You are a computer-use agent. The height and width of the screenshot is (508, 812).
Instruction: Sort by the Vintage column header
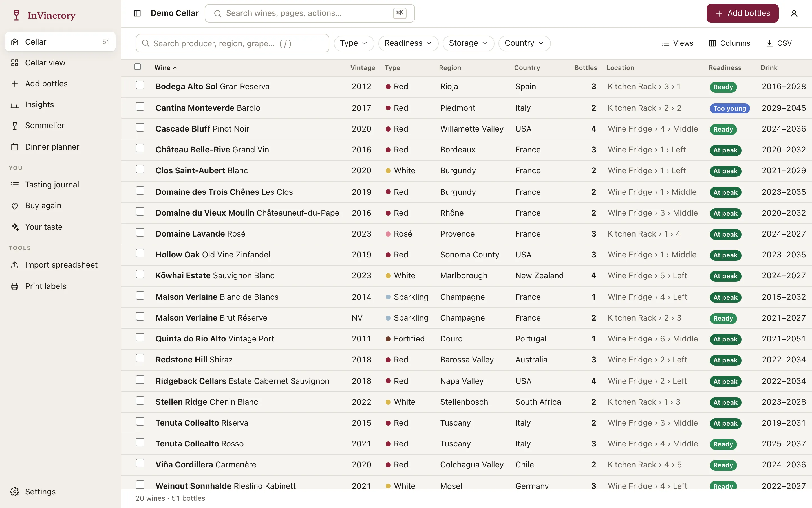pyautogui.click(x=362, y=68)
